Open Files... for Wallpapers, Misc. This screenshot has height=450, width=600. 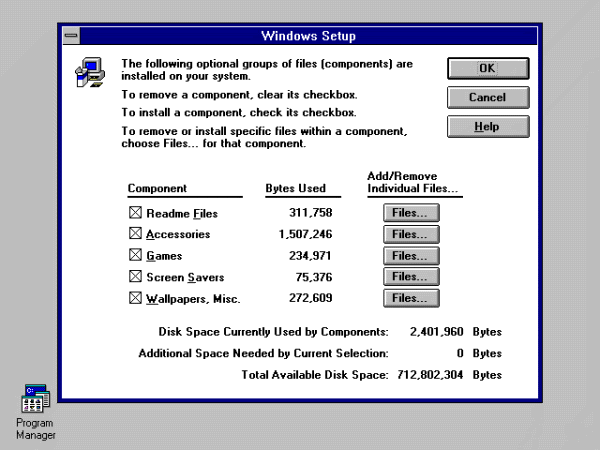coord(411,298)
